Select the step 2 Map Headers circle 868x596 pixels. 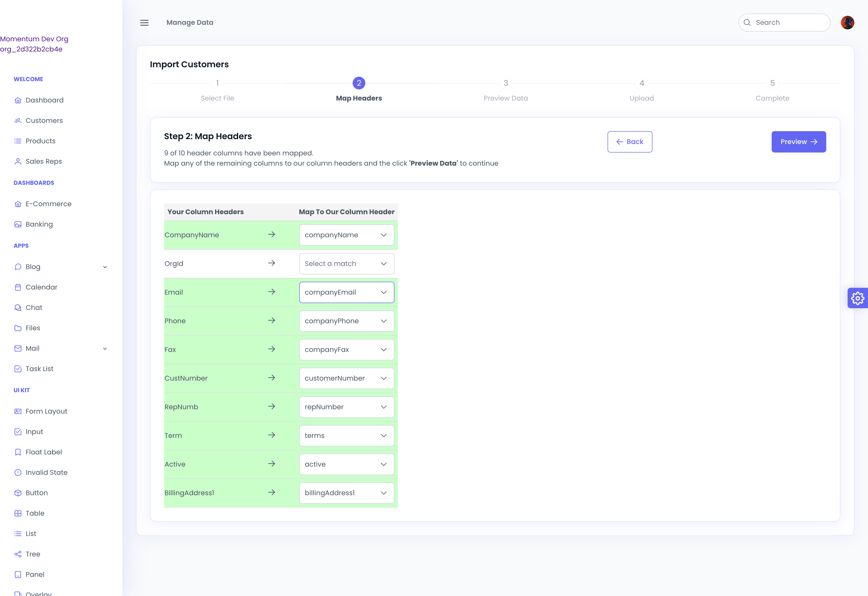pyautogui.click(x=359, y=83)
